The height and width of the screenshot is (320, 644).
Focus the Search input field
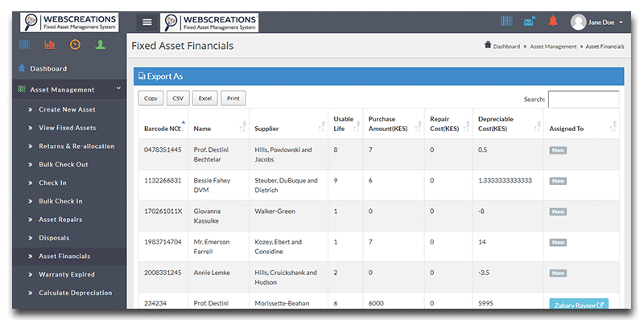tap(584, 99)
